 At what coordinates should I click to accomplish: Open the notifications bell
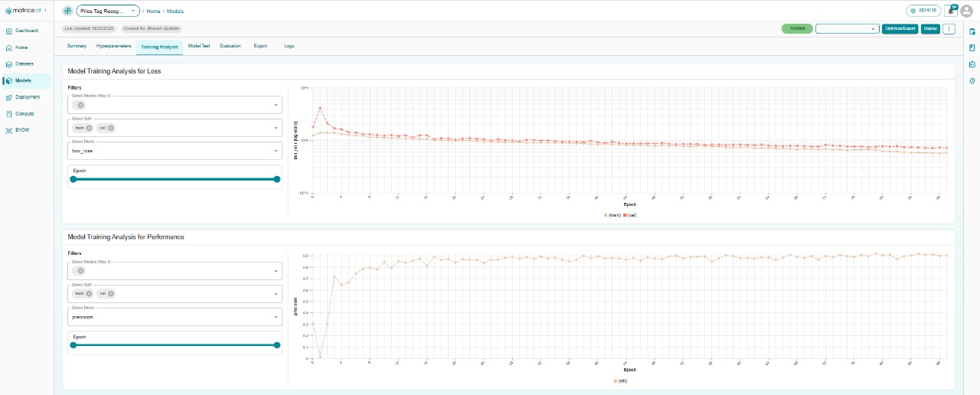pyautogui.click(x=950, y=11)
